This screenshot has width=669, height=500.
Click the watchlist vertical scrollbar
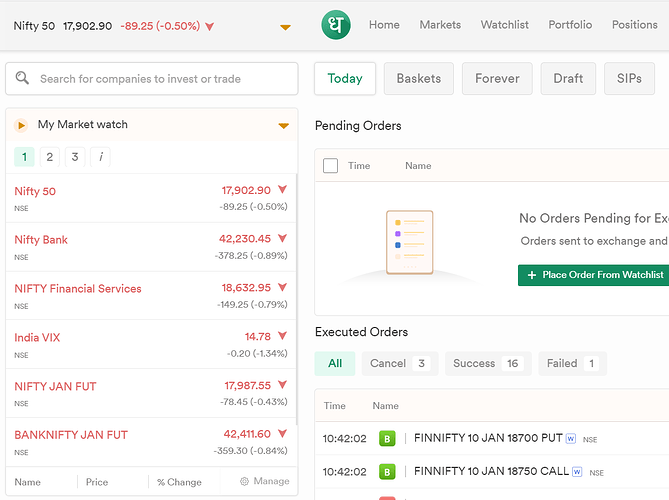[x=297, y=299]
